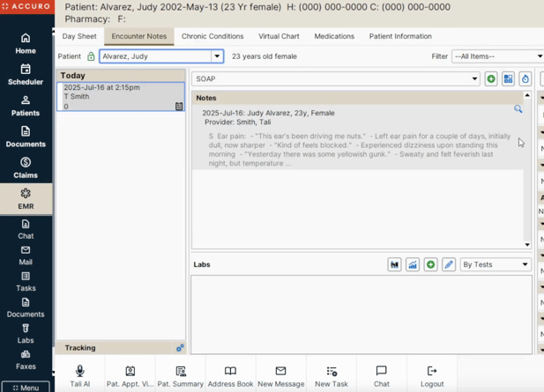544x392 pixels.
Task: Expand the Patient name dropdown
Action: (x=217, y=56)
